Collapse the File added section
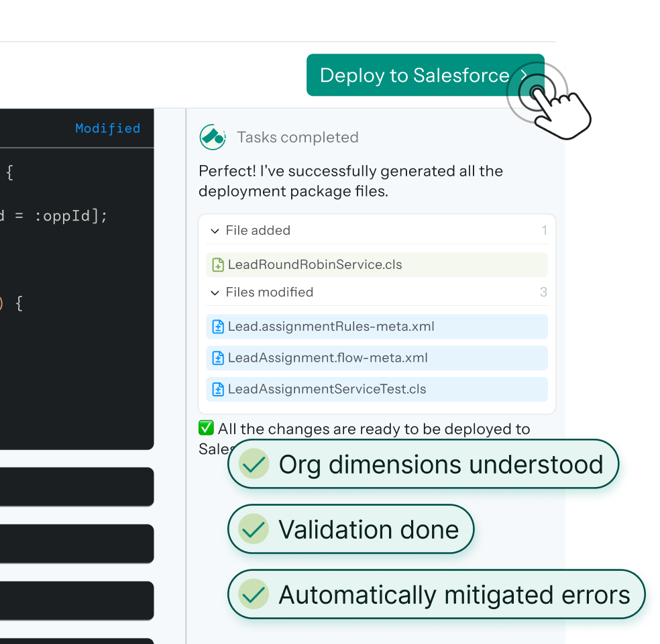 (215, 231)
